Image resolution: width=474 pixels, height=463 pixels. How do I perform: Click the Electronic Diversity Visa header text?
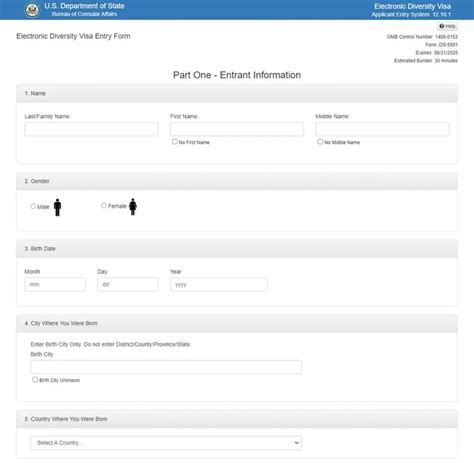click(x=412, y=6)
